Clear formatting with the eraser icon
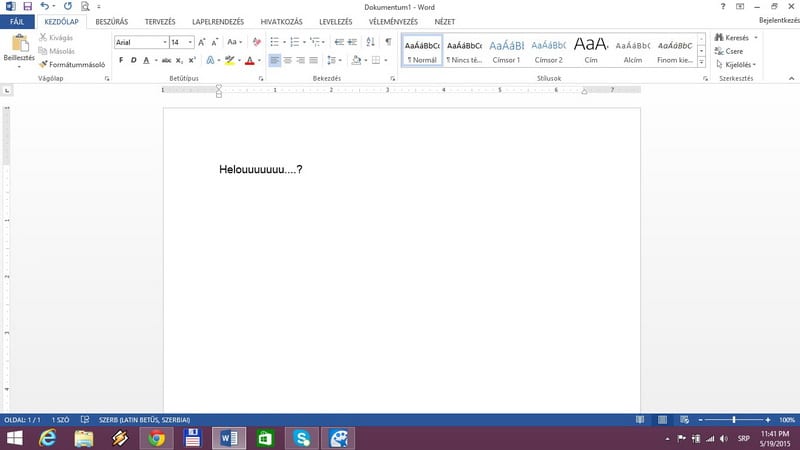 pos(257,42)
